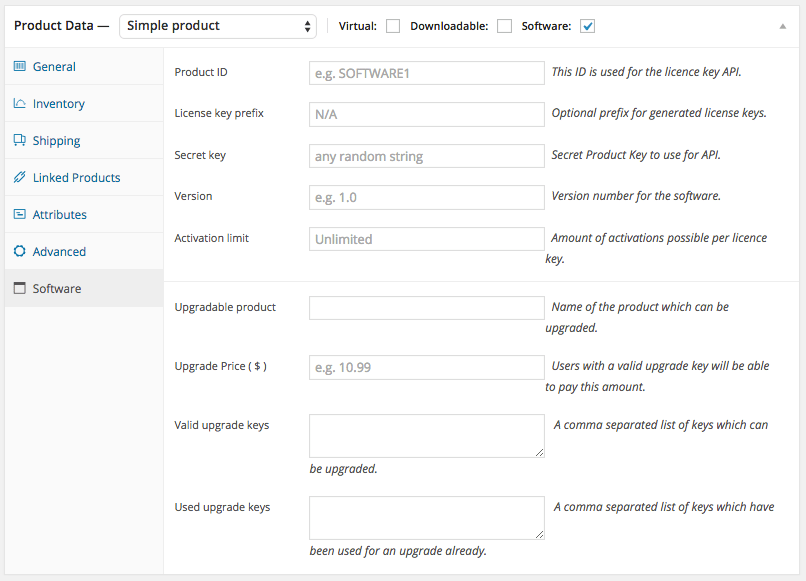The image size is (806, 581).
Task: Tick the Downloadable checkbox
Action: pos(505,26)
